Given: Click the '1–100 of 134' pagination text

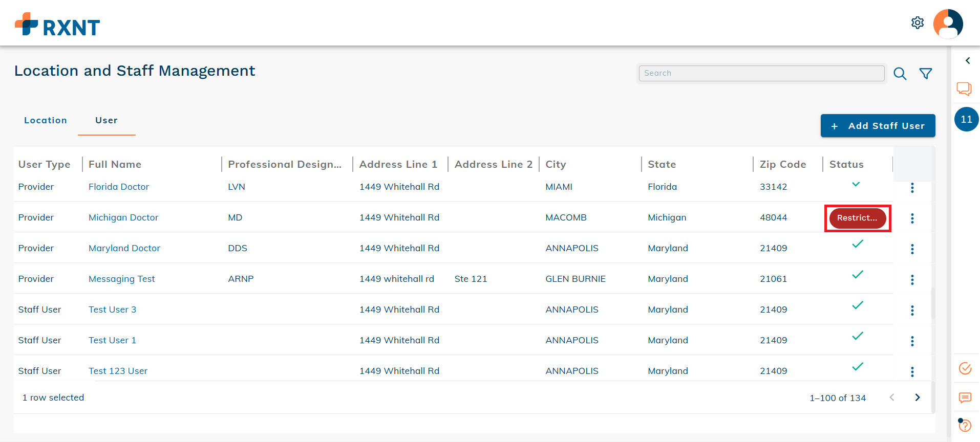Looking at the screenshot, I should click(x=838, y=398).
